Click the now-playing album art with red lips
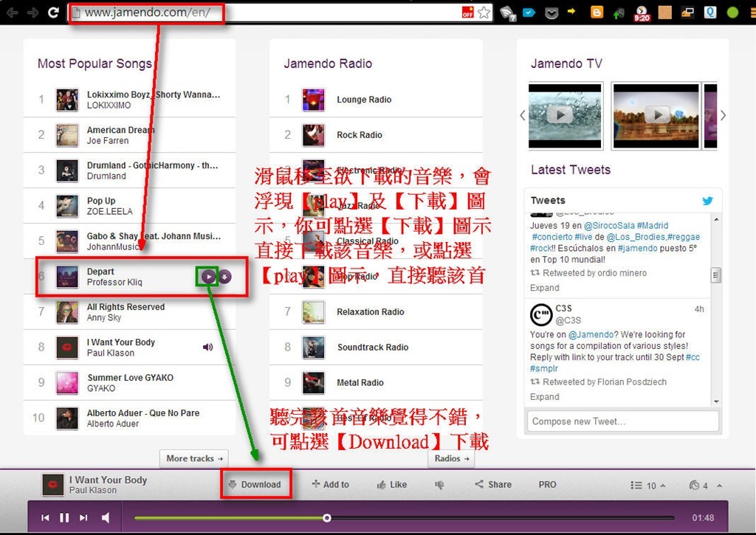Viewport: 756px width, 535px height. click(53, 485)
